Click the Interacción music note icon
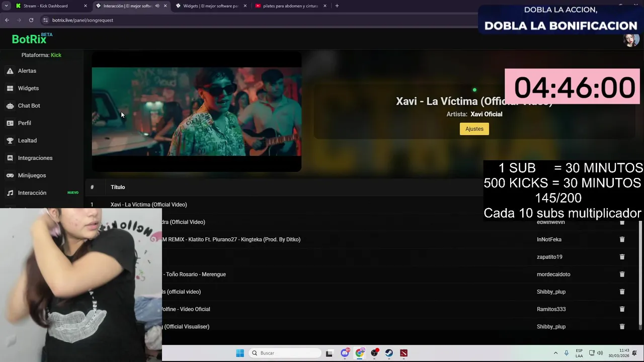The image size is (644, 362). 10,193
